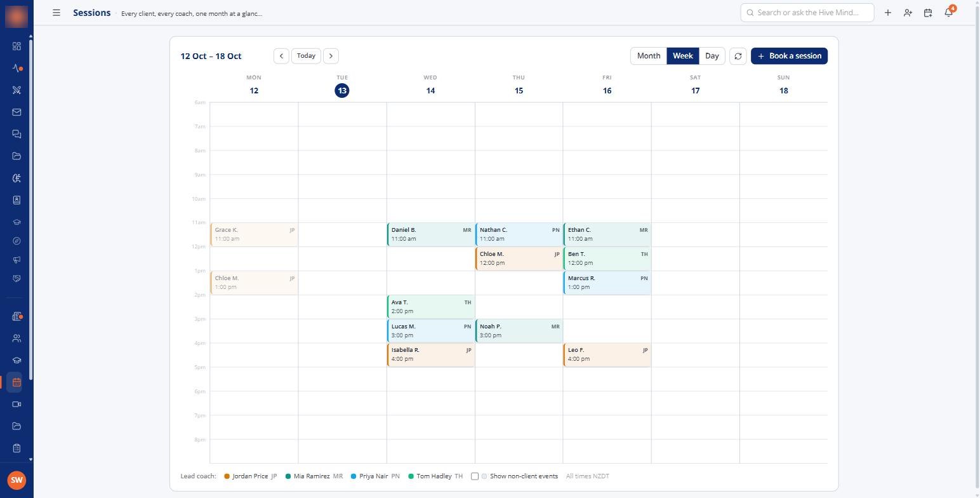Image resolution: width=980 pixels, height=498 pixels.
Task: Select the Tom Hadley coach legend label
Action: pyautogui.click(x=434, y=476)
